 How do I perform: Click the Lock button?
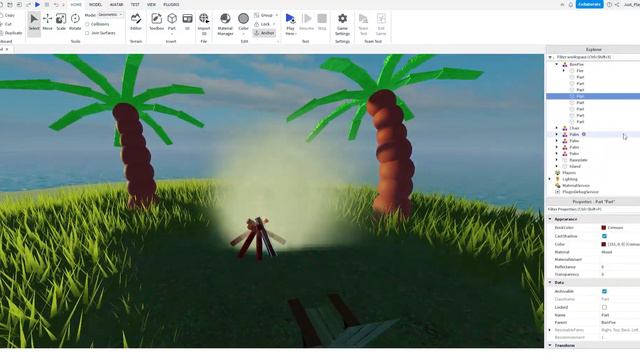pos(262,24)
